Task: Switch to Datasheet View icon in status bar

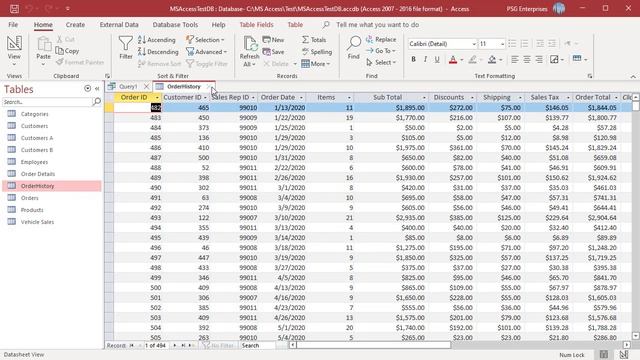Action: click(604, 355)
